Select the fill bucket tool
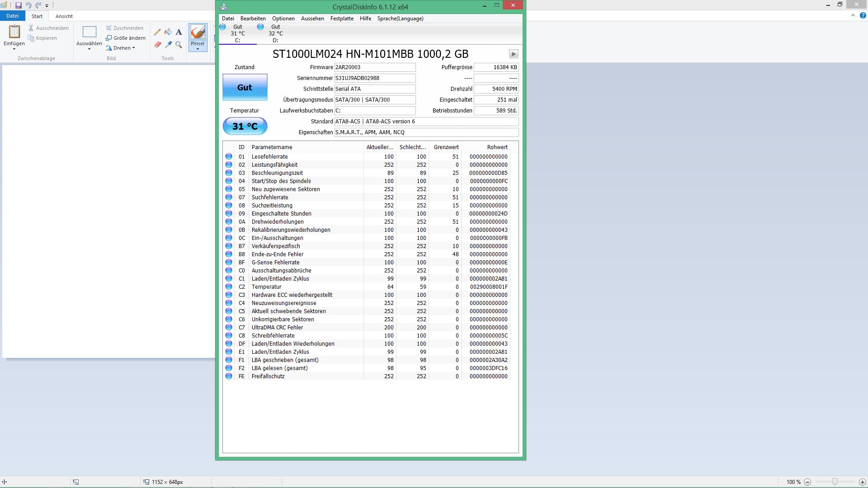The image size is (868, 488). pos(168,32)
